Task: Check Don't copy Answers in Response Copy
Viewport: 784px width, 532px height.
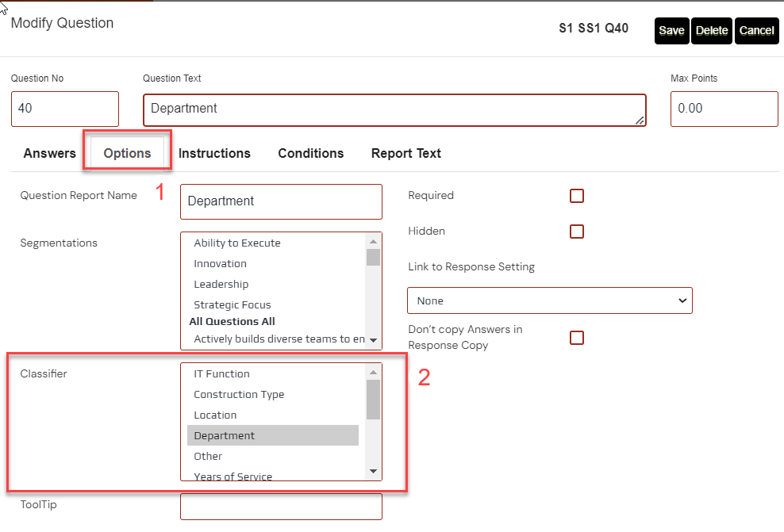Action: [577, 338]
